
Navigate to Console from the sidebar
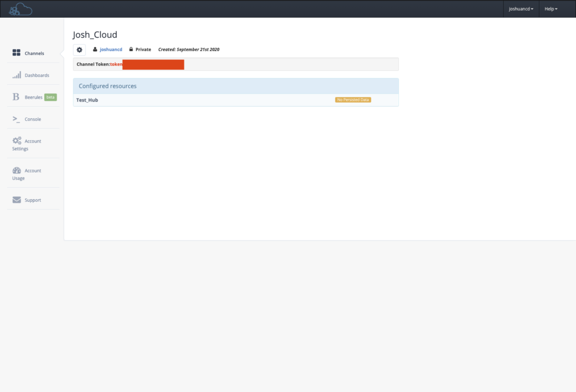coord(32,119)
